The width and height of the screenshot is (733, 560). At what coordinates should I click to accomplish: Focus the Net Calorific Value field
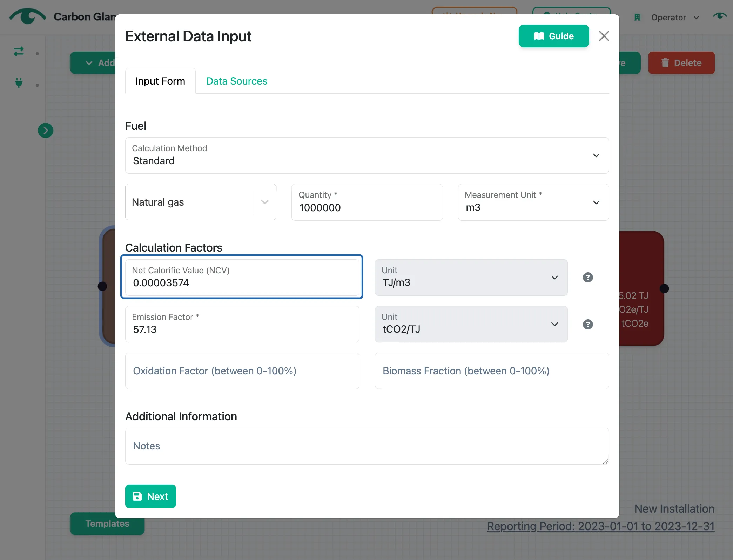point(242,277)
